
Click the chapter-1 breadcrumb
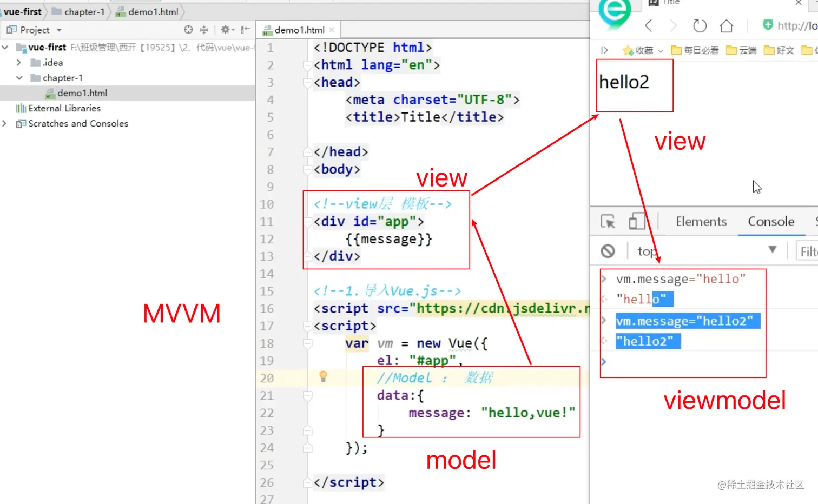[78, 11]
